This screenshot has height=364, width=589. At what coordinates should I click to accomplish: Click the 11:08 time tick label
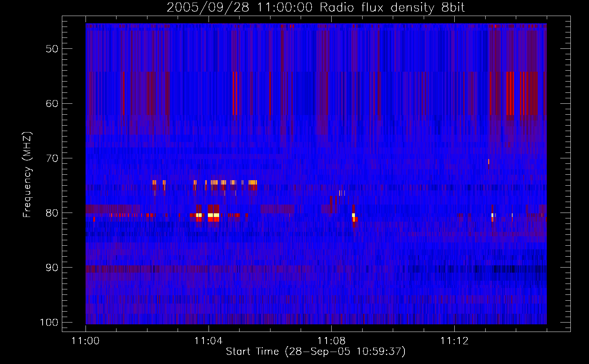(332, 341)
